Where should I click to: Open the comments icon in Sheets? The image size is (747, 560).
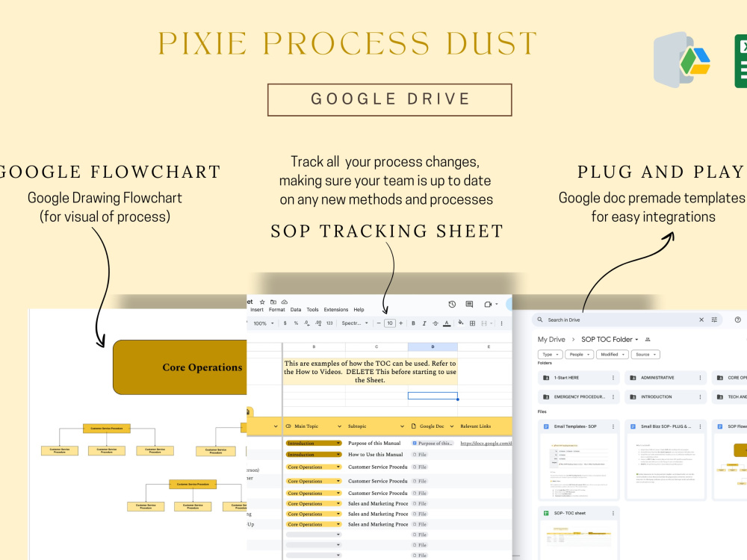point(469,305)
